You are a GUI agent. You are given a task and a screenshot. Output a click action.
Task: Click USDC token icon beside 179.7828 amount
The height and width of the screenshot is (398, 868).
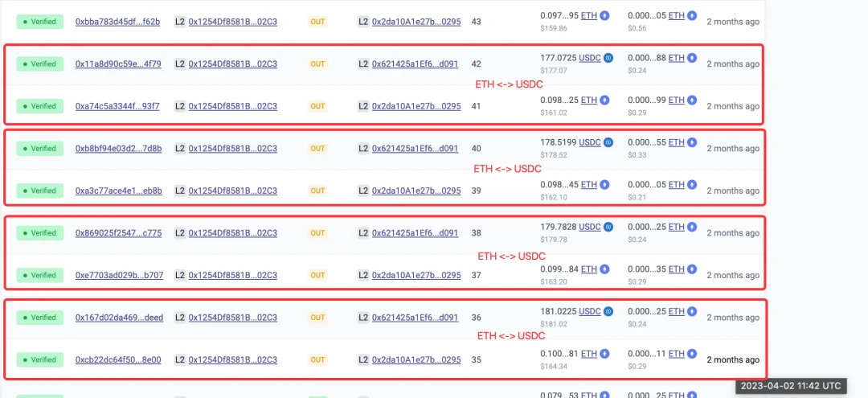point(608,227)
